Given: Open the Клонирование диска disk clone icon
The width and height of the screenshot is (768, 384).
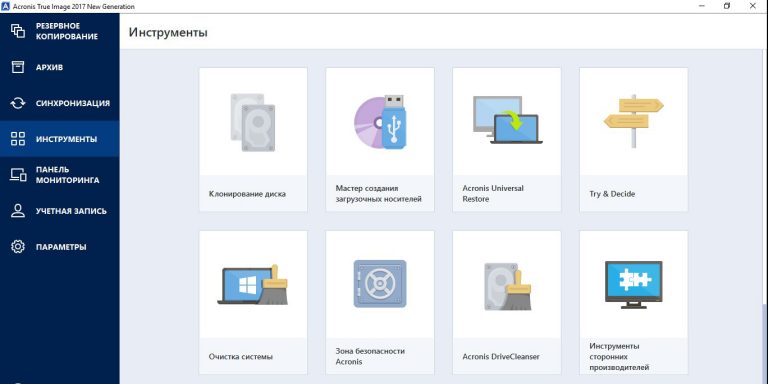Looking at the screenshot, I should (x=253, y=122).
